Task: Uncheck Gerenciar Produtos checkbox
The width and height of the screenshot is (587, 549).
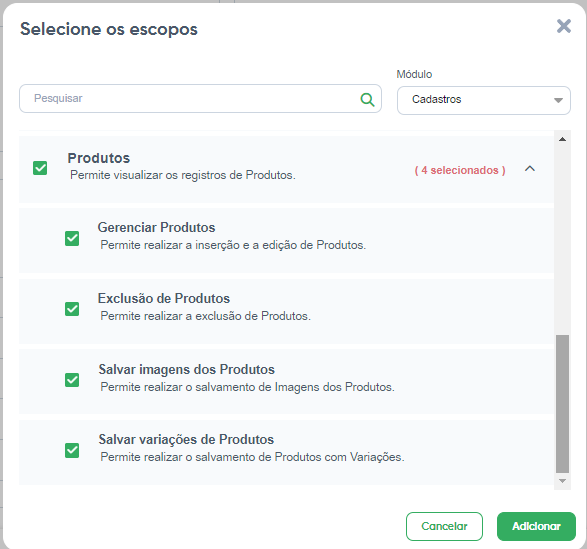Action: [x=72, y=238]
